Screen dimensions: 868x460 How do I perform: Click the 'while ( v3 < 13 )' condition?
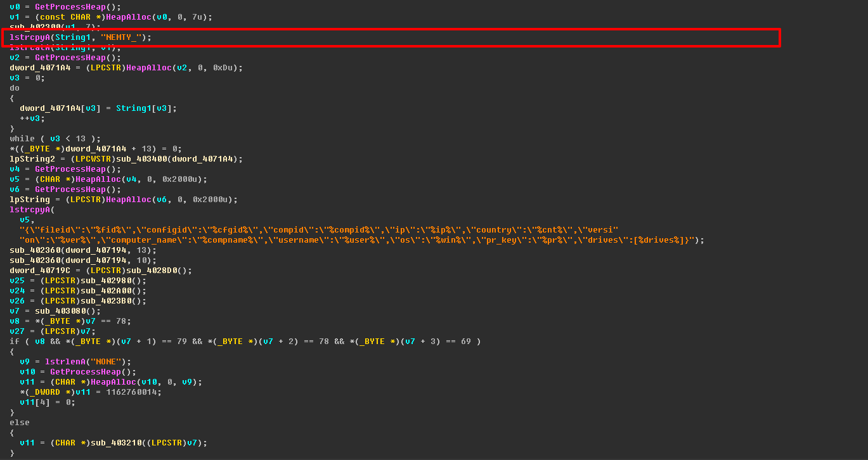[x=55, y=139]
